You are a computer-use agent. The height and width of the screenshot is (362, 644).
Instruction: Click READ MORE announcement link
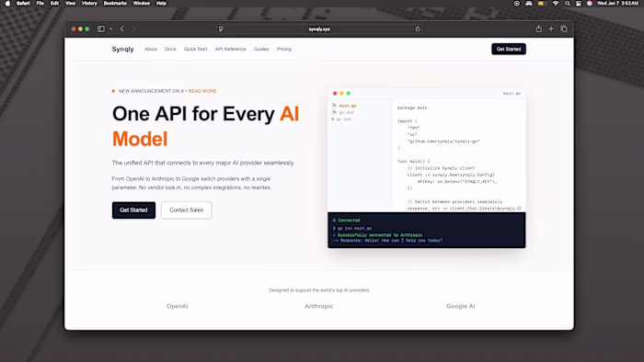click(x=202, y=91)
